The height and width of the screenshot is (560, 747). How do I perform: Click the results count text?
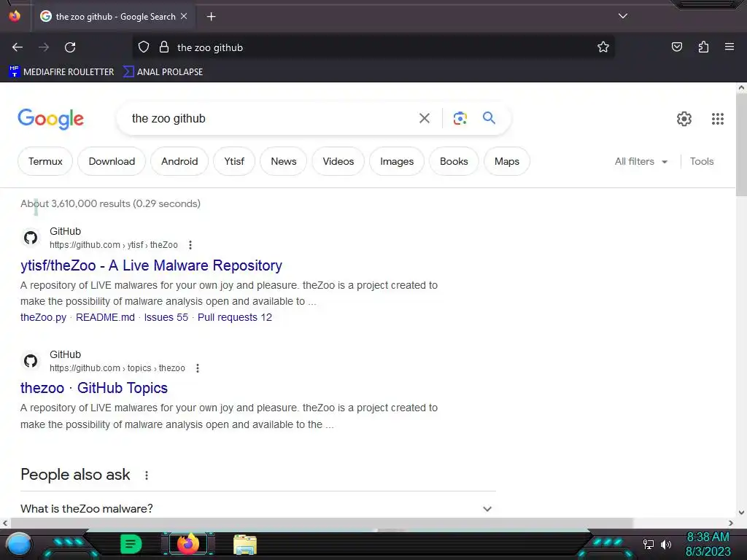point(110,204)
